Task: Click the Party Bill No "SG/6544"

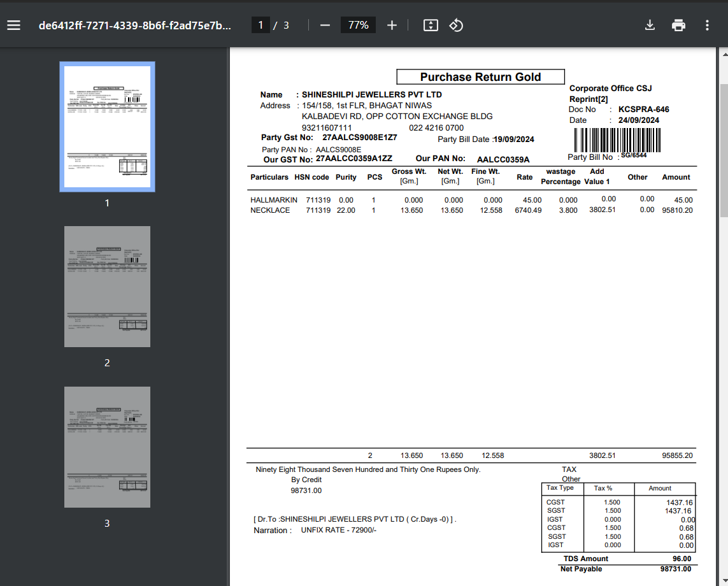Action: [x=634, y=155]
